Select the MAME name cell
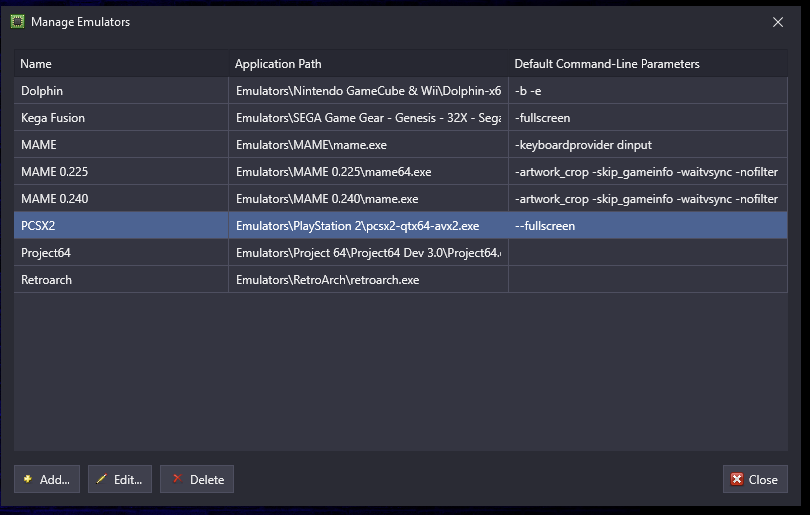 [x=121, y=145]
